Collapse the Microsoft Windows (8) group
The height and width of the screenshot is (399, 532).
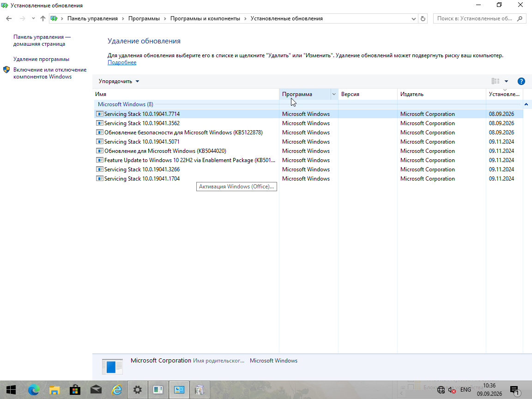[x=526, y=104]
